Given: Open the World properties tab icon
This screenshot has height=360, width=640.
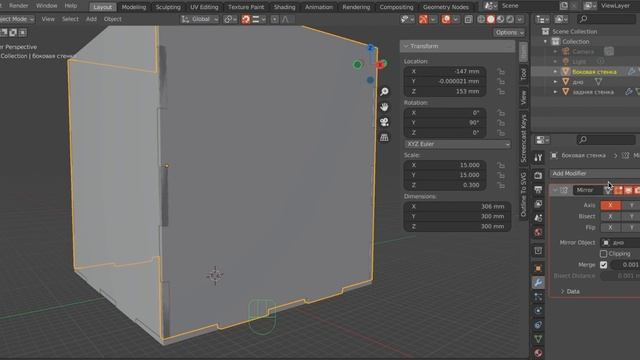Looking at the screenshot, I should [538, 232].
